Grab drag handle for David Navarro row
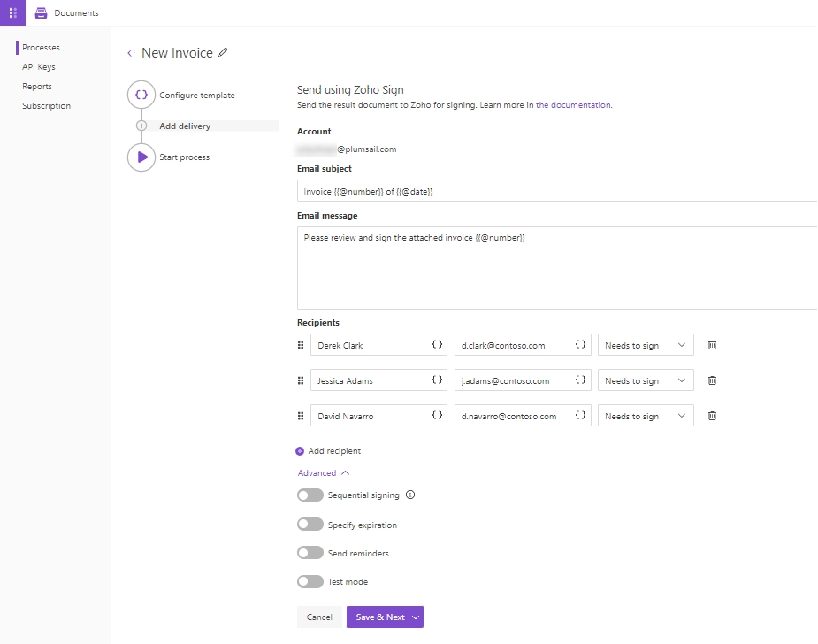Screen dimensions: 818x644 (x=301, y=416)
